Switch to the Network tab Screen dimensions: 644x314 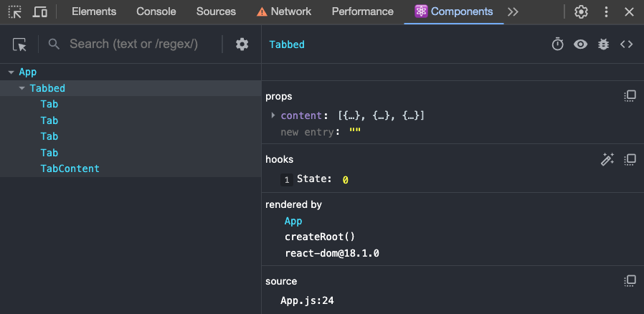[284, 12]
